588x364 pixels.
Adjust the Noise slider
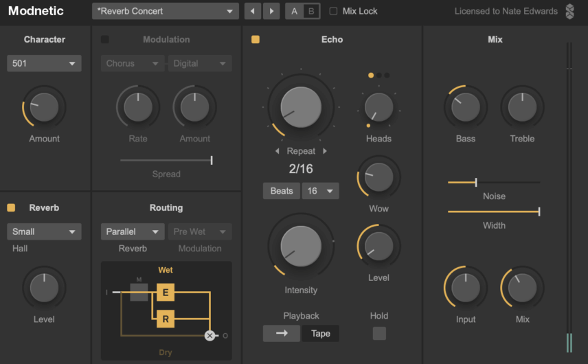[x=494, y=183]
